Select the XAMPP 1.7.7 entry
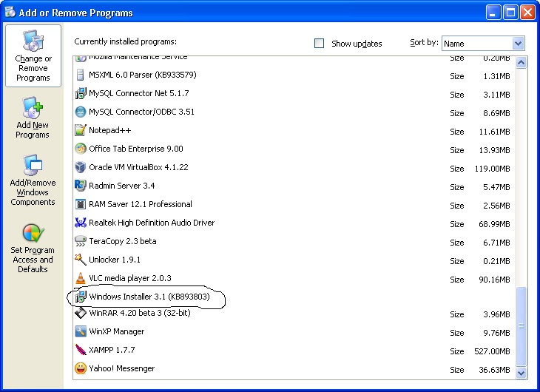The height and width of the screenshot is (392, 540). [293, 351]
